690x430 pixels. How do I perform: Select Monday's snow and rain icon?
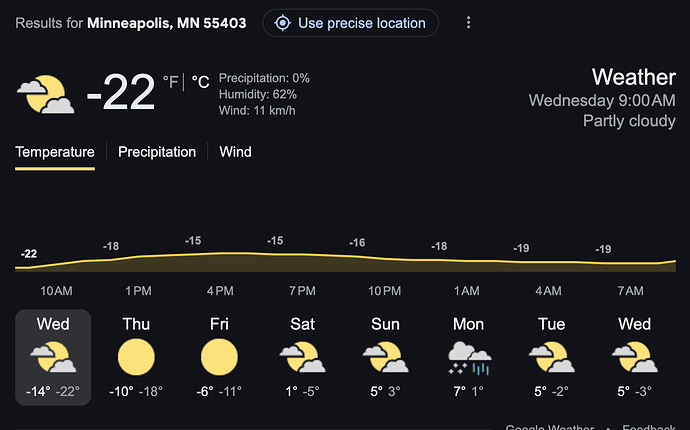469,358
